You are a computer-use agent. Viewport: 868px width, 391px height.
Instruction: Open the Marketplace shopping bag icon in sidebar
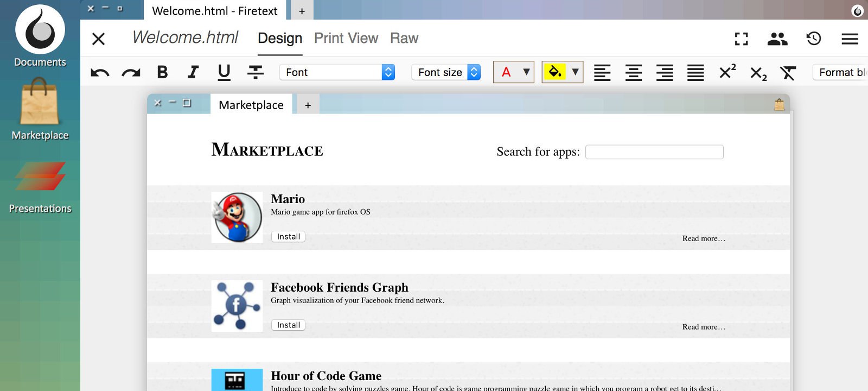click(40, 102)
